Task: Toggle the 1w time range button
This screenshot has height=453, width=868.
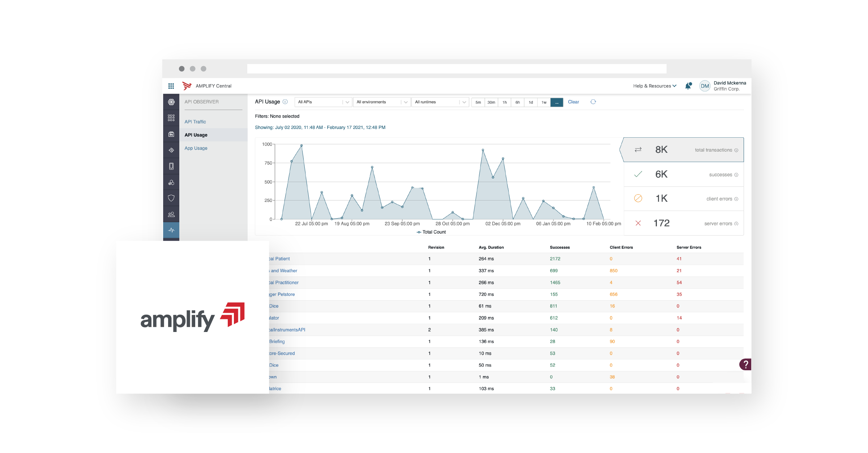Action: coord(544,102)
